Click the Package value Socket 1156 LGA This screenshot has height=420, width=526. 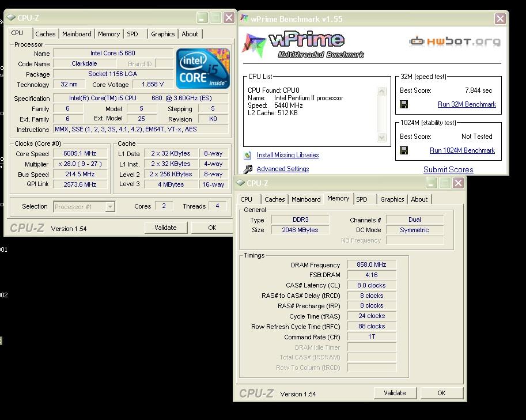[113, 74]
